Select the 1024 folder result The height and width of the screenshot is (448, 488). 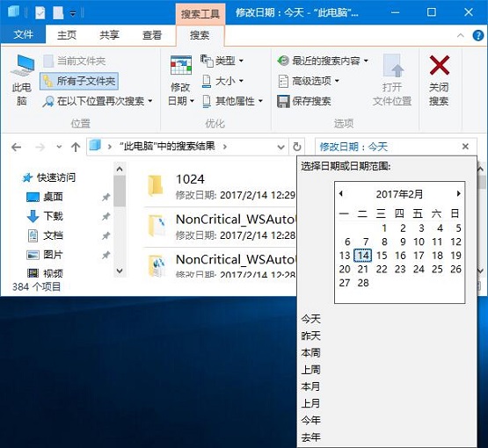221,186
